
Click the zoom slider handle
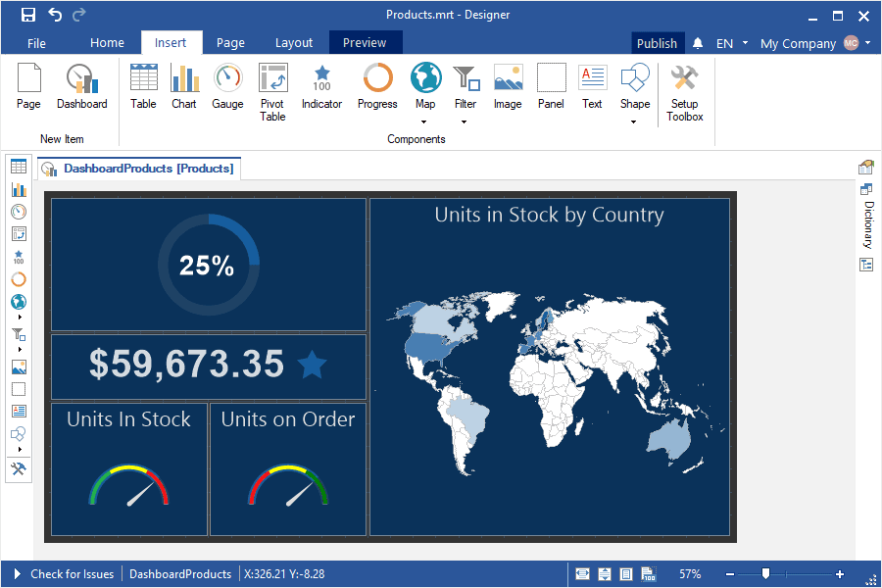pos(765,573)
